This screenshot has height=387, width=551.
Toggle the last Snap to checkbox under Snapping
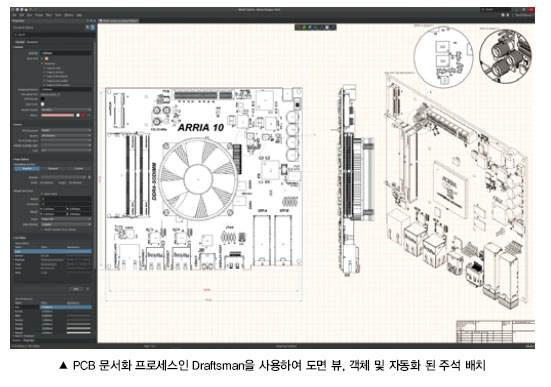point(44,85)
